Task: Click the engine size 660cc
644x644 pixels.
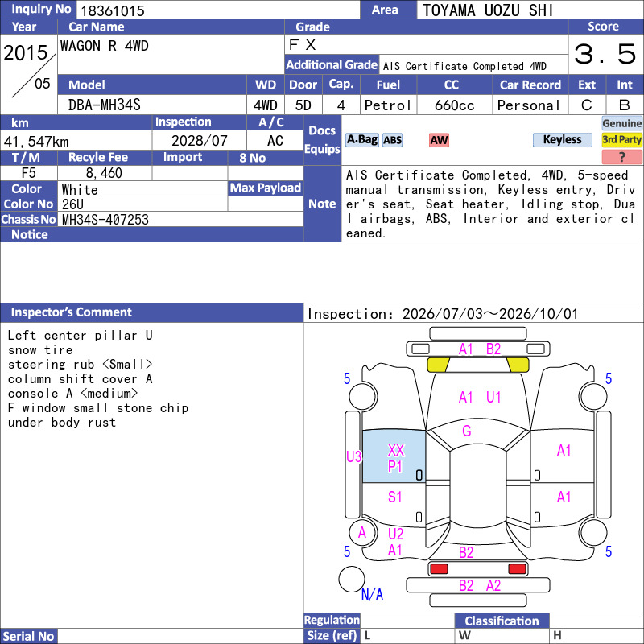Action: pyautogui.click(x=455, y=105)
